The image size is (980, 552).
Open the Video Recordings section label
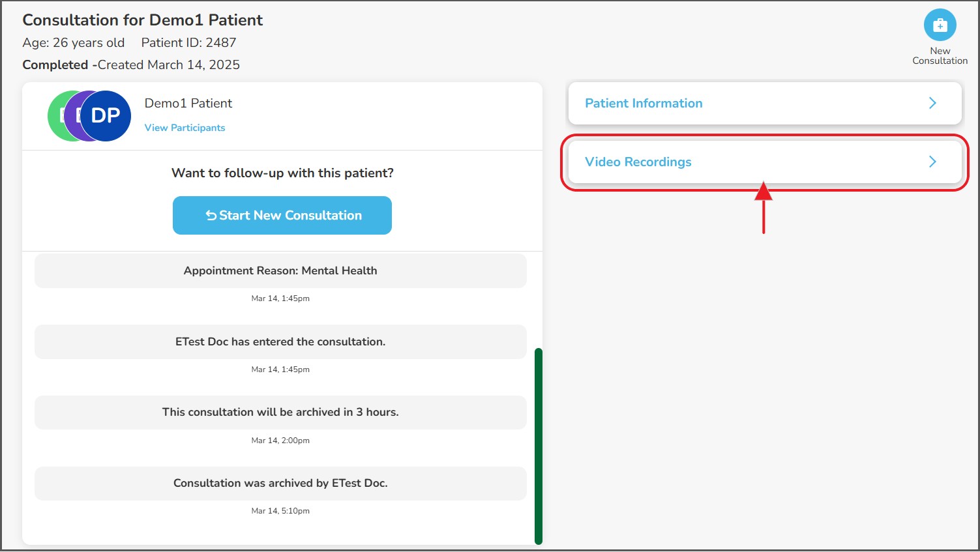(638, 162)
